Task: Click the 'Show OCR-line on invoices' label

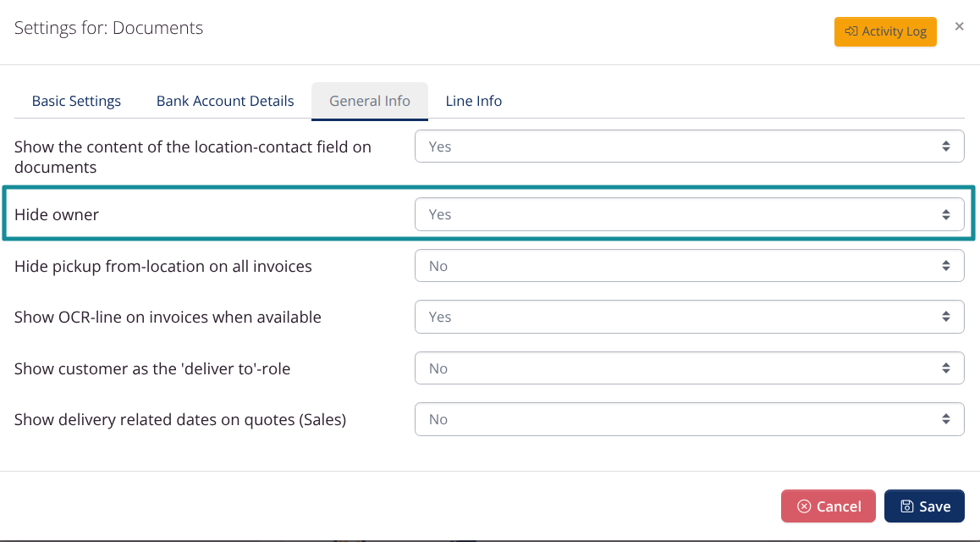Action: pos(168,318)
